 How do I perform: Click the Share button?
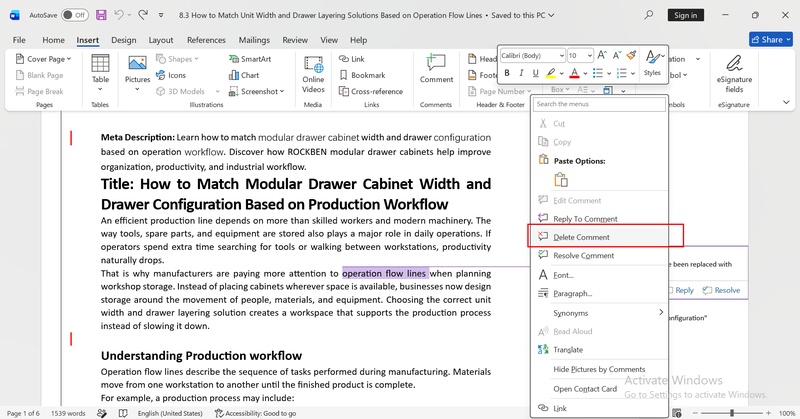point(770,39)
